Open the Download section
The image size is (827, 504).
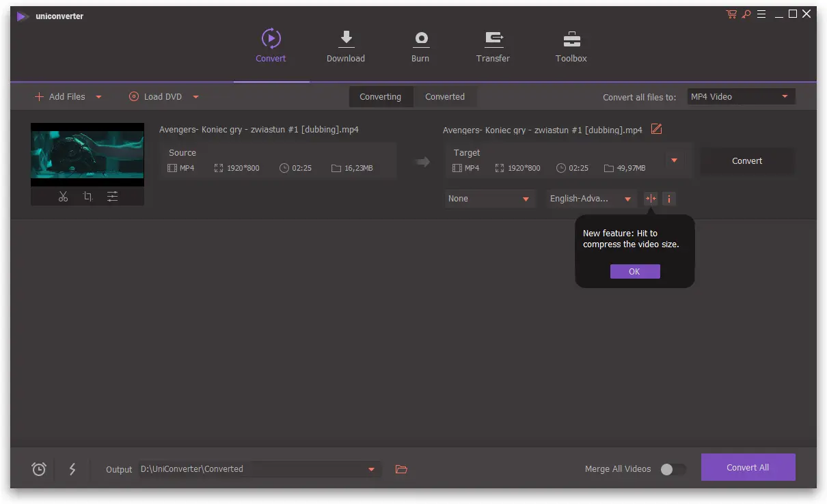[346, 46]
